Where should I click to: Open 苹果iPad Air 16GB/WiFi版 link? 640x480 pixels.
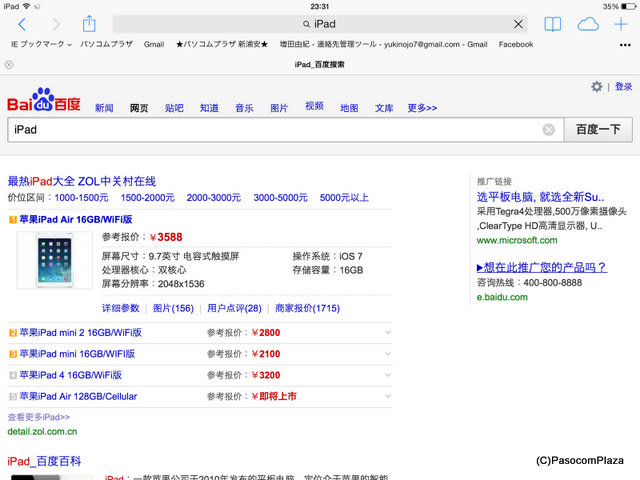[76, 220]
